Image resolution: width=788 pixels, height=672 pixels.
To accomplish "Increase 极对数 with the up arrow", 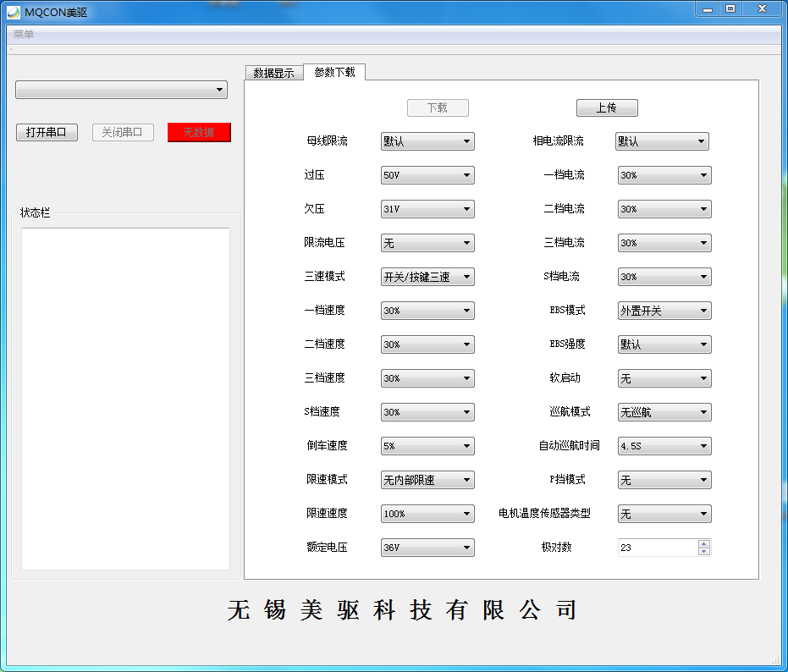I will point(704,543).
